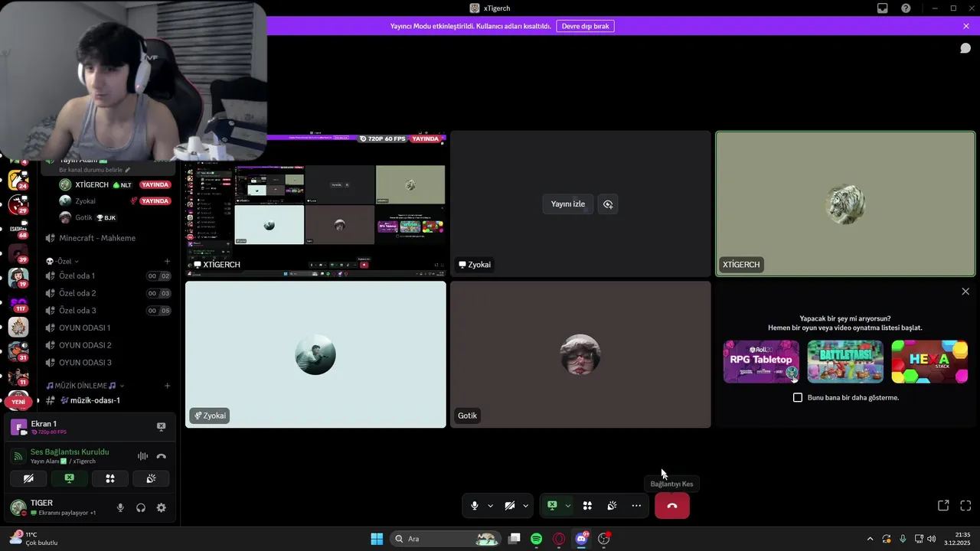Disconnect call with red hang-up button
The image size is (980, 551).
coord(672,506)
